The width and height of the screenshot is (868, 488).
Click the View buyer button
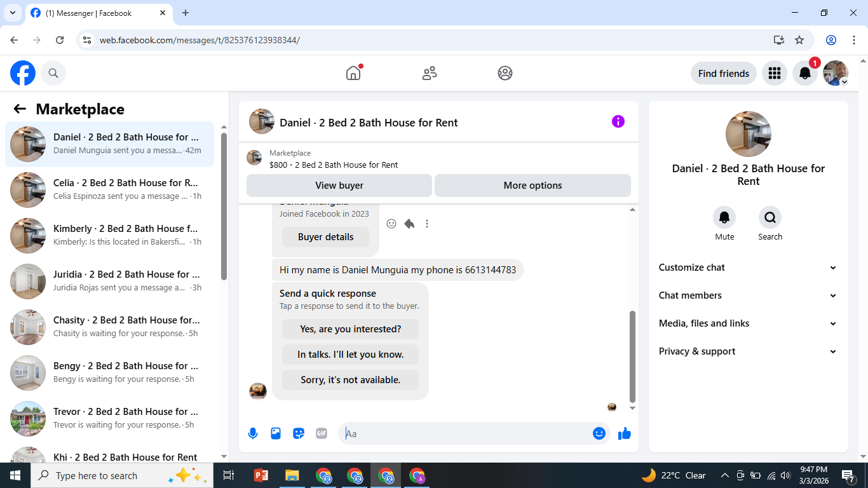point(339,186)
